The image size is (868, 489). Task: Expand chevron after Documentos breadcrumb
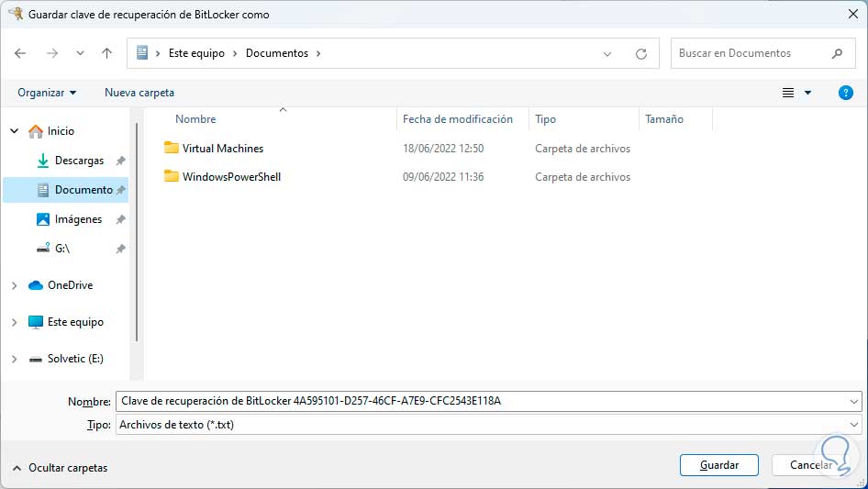pos(318,54)
